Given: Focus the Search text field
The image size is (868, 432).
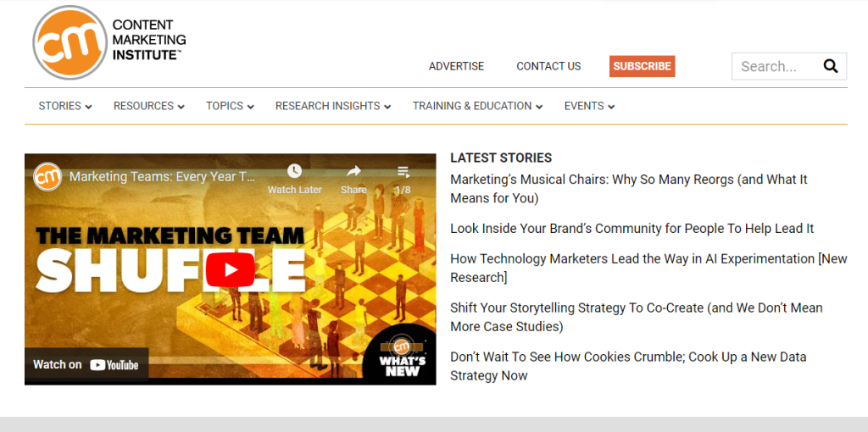Looking at the screenshot, I should click(x=773, y=66).
